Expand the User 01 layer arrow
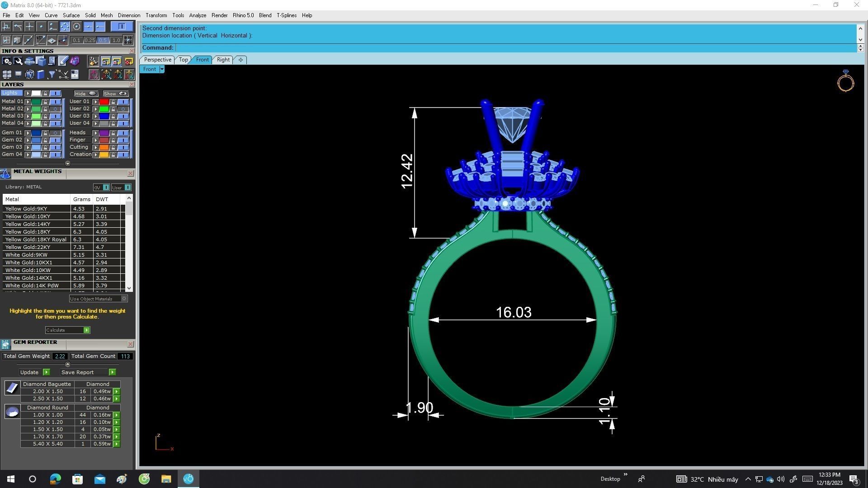This screenshot has height=488, width=868. coord(95,102)
